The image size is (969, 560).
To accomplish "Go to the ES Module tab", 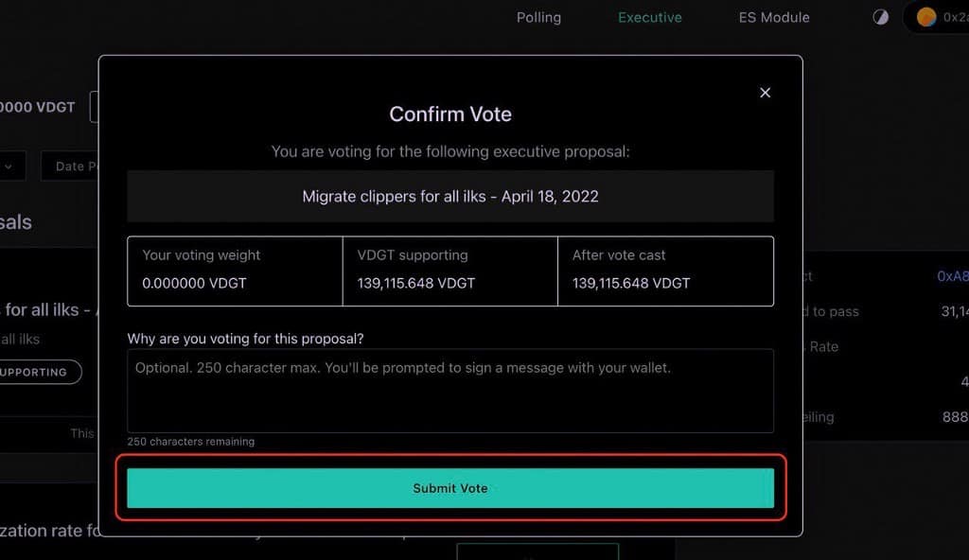I will pyautogui.click(x=773, y=17).
